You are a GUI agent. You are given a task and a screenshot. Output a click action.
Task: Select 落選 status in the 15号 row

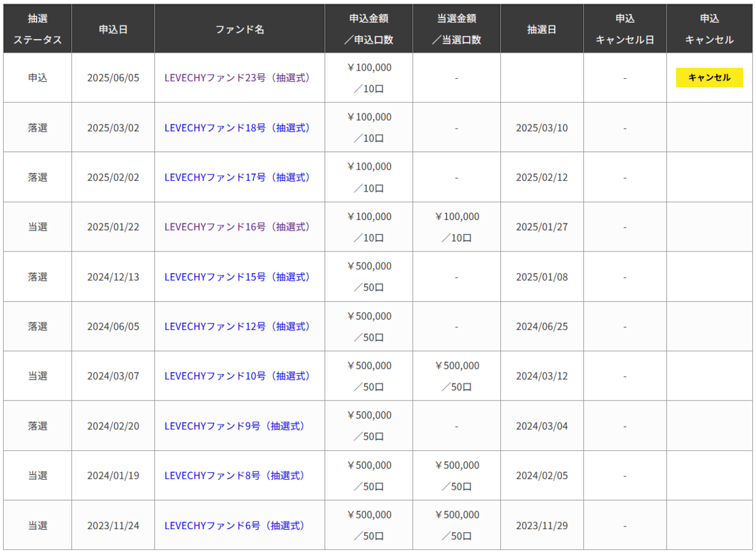(38, 277)
